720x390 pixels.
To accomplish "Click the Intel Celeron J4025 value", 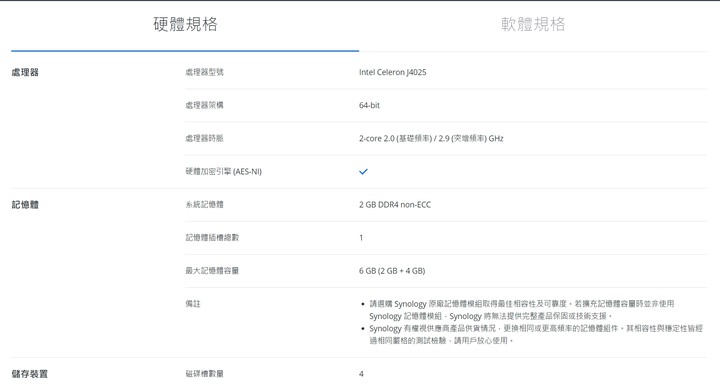I will (x=393, y=72).
